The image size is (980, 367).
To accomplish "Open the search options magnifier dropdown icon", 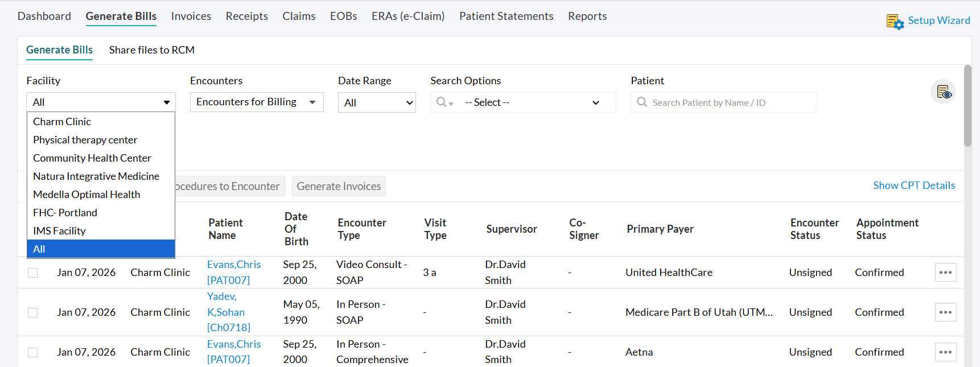I will (444, 102).
